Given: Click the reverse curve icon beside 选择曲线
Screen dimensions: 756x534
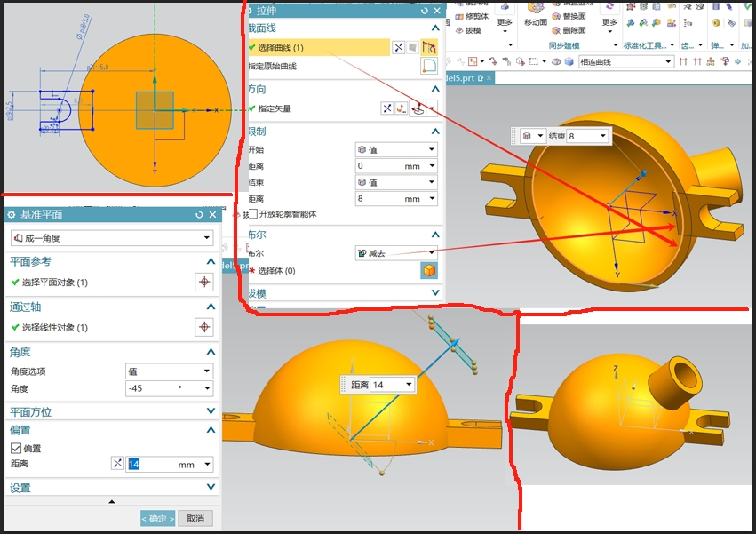Looking at the screenshot, I should 398,47.
